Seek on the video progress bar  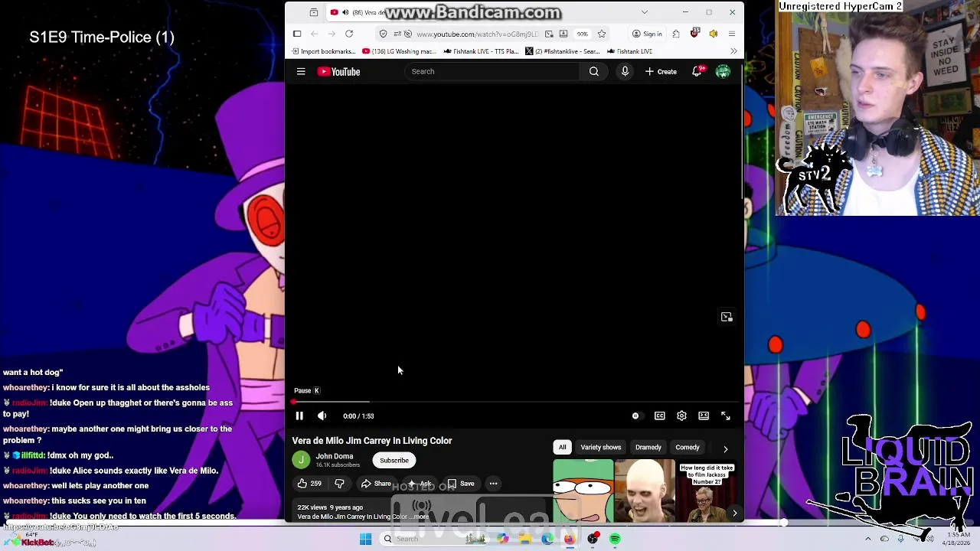click(x=514, y=402)
